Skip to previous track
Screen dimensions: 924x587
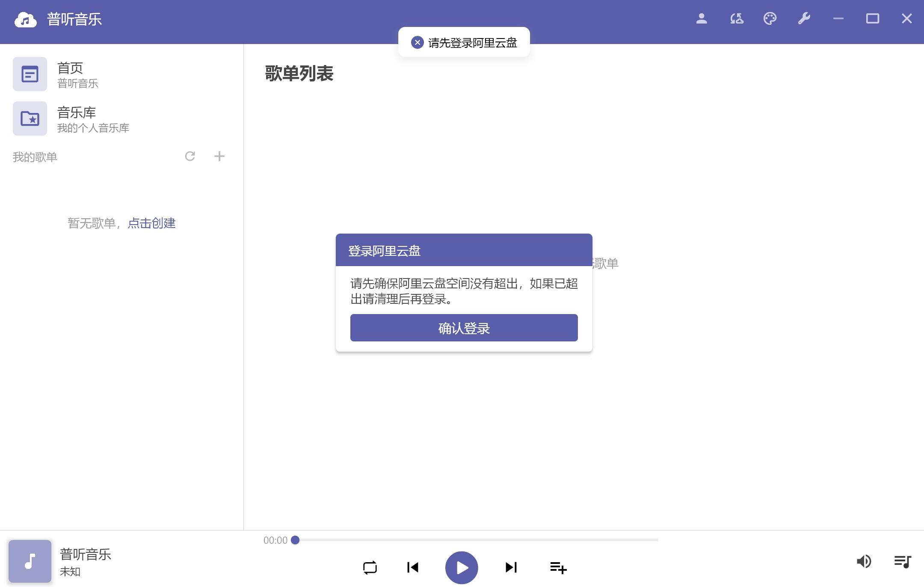pyautogui.click(x=413, y=568)
